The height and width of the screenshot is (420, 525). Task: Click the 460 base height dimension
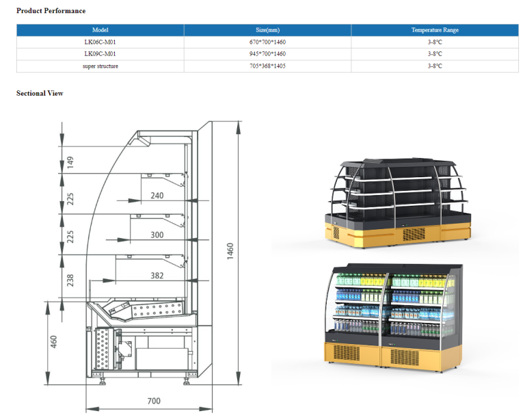coord(53,341)
